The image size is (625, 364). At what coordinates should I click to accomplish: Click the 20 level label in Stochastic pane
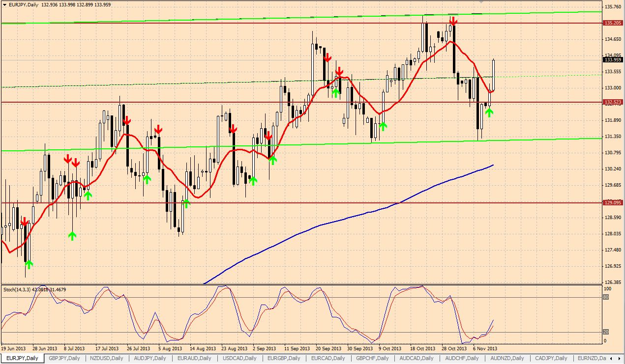[x=606, y=332]
